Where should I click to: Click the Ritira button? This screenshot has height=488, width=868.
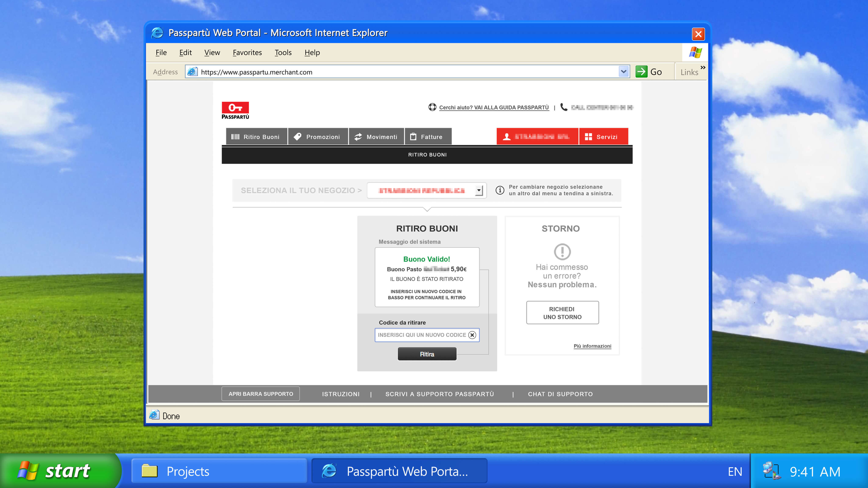427,354
